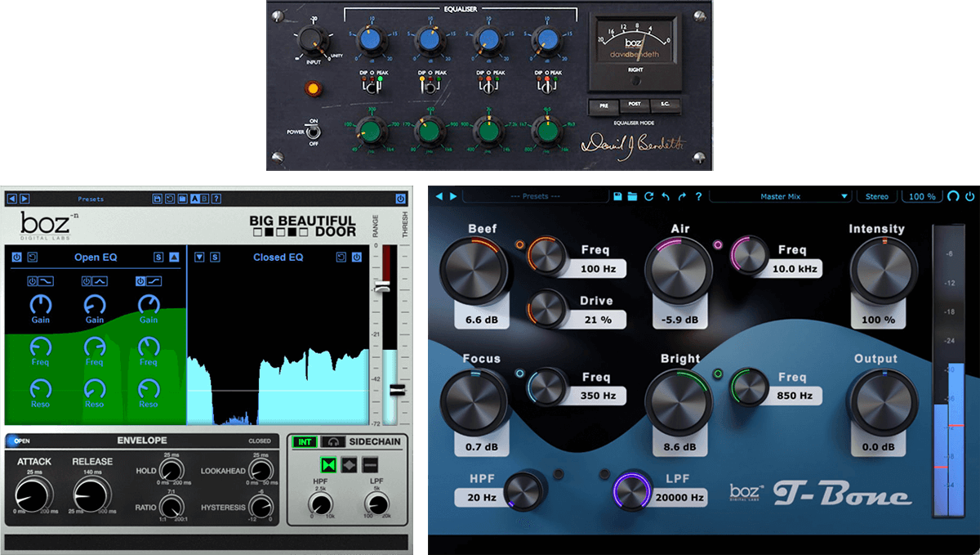Viewport: 980px width, 555px height.
Task: Click the Bright band enable LED
Action: [x=718, y=374]
